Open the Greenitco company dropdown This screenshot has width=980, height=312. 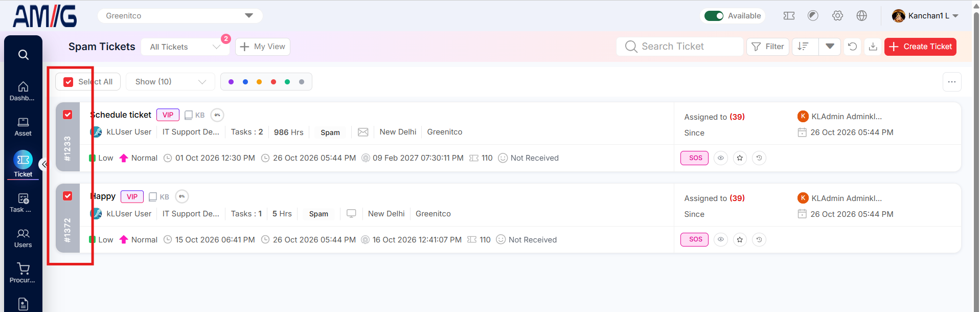coord(180,16)
